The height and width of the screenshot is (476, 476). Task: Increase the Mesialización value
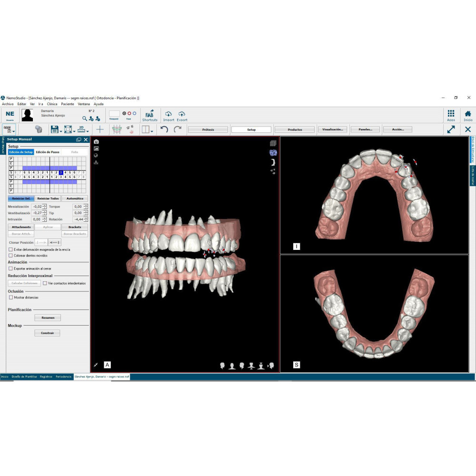(x=45, y=205)
